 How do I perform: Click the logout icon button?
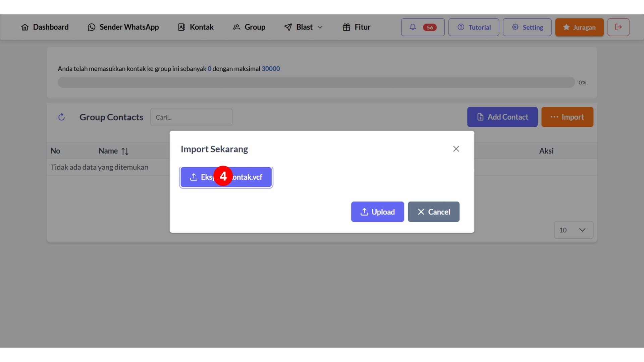point(618,27)
